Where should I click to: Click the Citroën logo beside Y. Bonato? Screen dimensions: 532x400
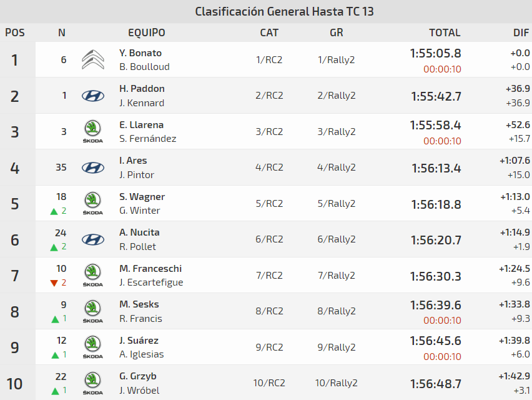(93, 60)
